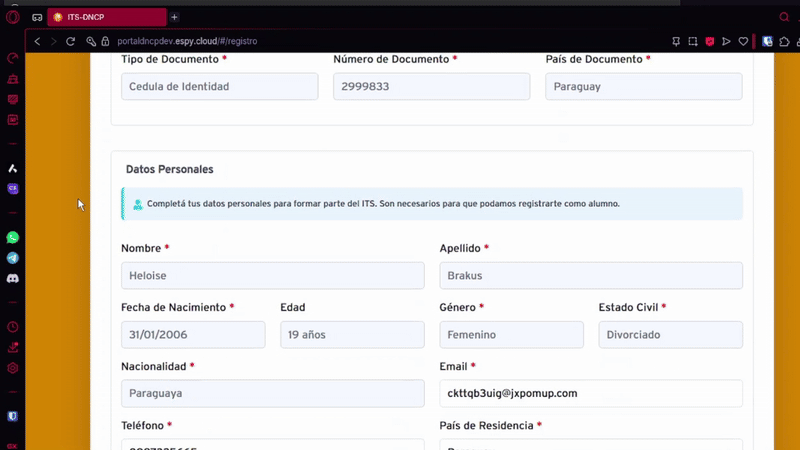
Task: Open WhatsApp in the browser sidebar
Action: click(x=13, y=238)
